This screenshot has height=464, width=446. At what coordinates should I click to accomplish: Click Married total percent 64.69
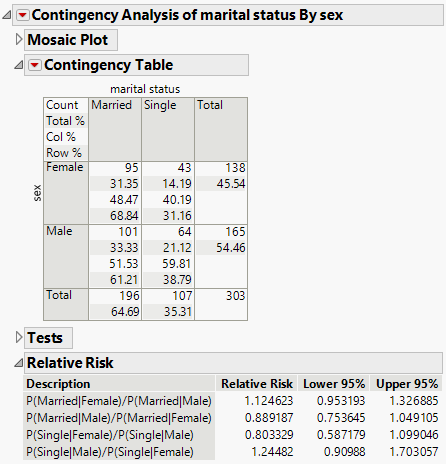[125, 312]
